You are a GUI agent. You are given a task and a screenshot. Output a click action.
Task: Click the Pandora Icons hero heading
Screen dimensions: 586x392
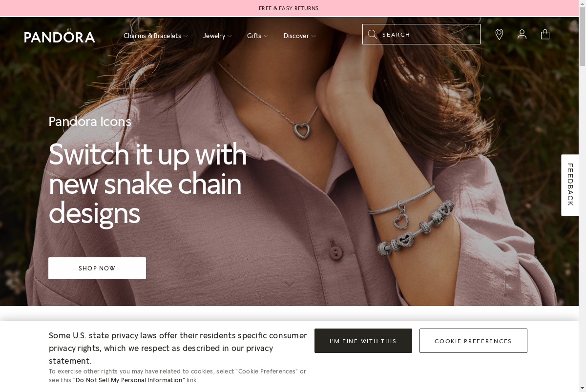[90, 121]
